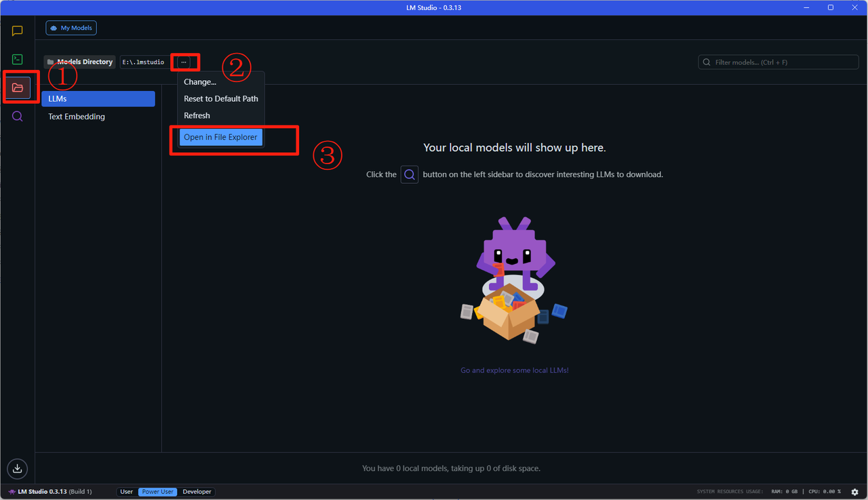Switch to User mode

127,492
